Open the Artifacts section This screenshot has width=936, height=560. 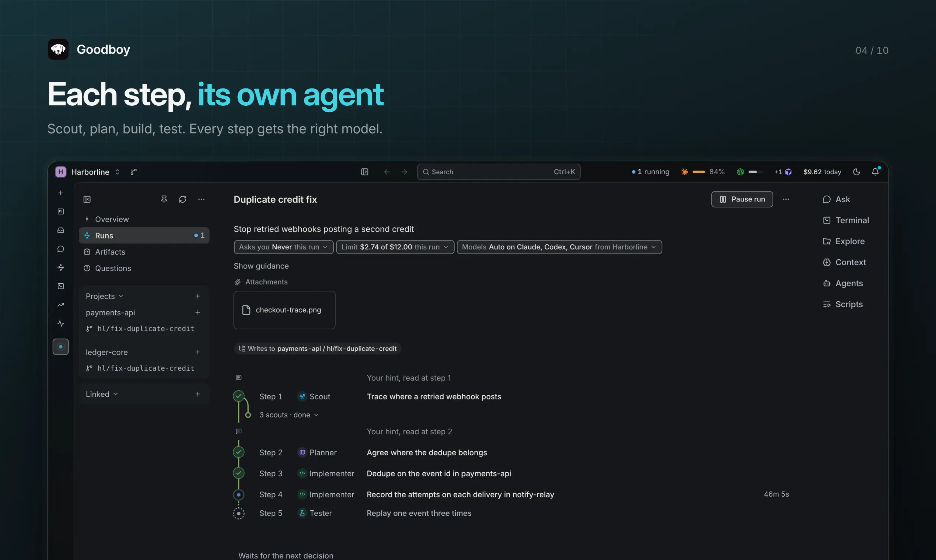click(x=144, y=252)
